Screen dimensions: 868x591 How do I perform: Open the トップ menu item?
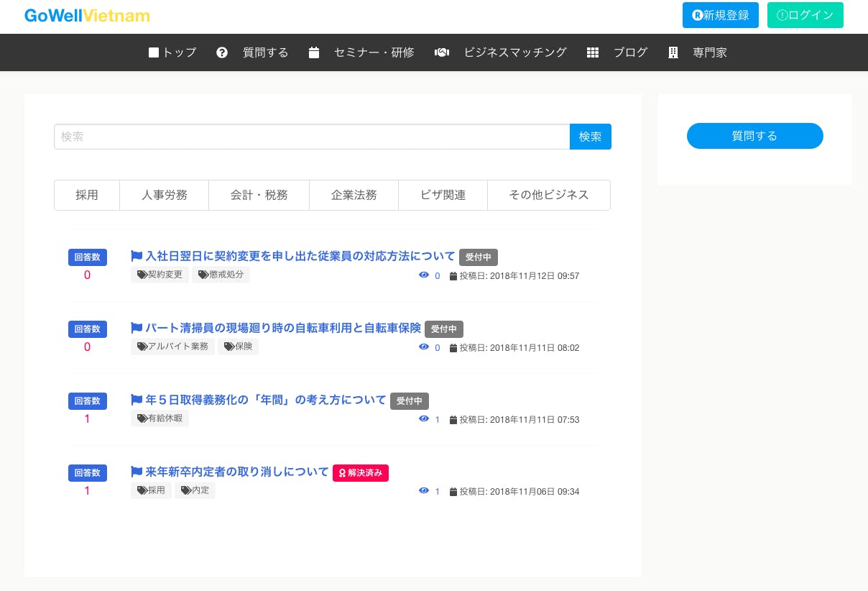(172, 52)
